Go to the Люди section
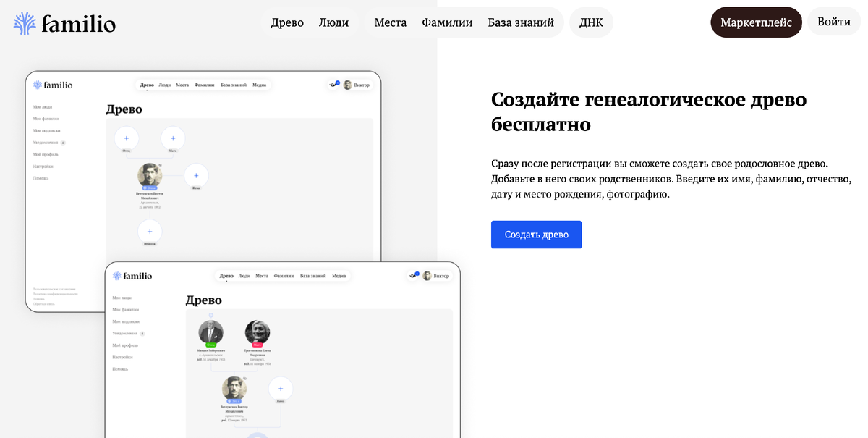 tap(334, 22)
